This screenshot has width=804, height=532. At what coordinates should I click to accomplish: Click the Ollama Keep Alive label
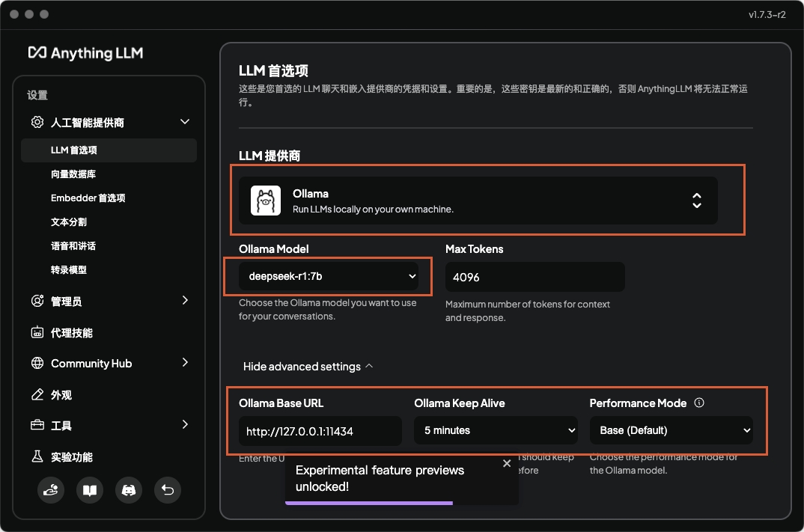tap(460, 403)
